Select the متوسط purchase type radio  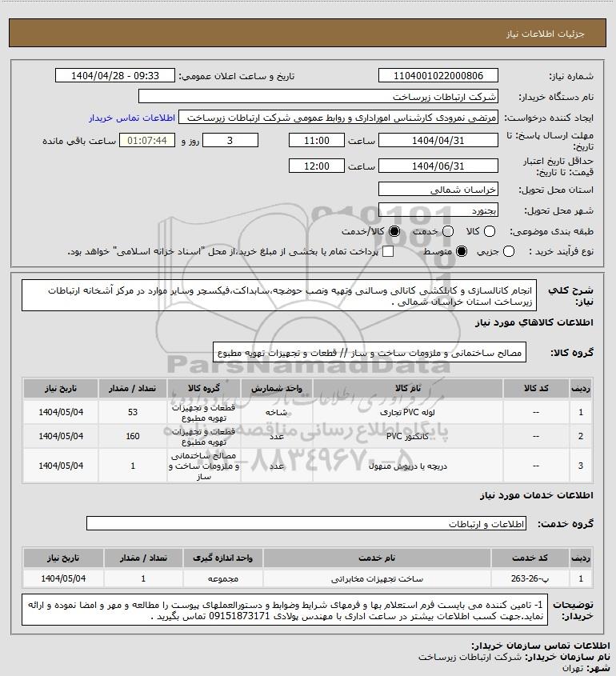coord(462,251)
